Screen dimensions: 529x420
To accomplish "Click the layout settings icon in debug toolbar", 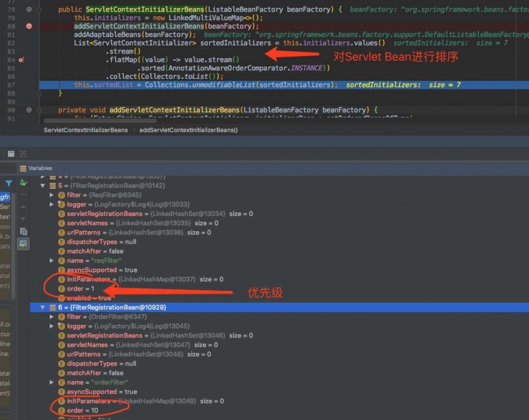I will 23,153.
